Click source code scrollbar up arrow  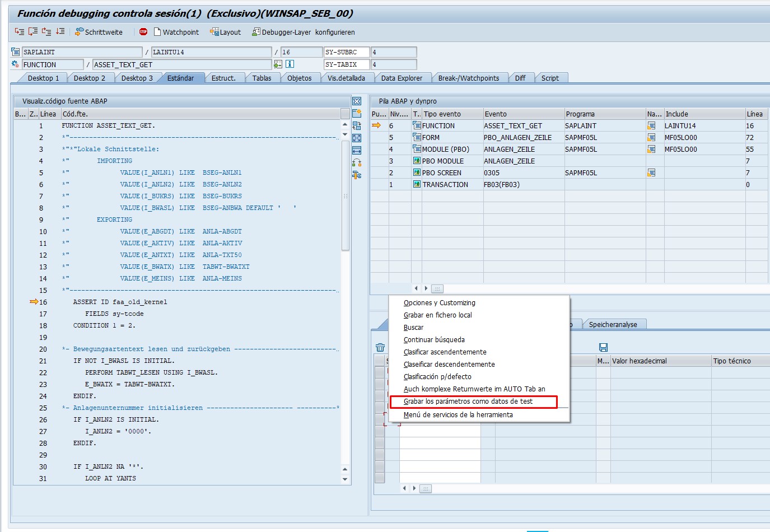pos(345,125)
